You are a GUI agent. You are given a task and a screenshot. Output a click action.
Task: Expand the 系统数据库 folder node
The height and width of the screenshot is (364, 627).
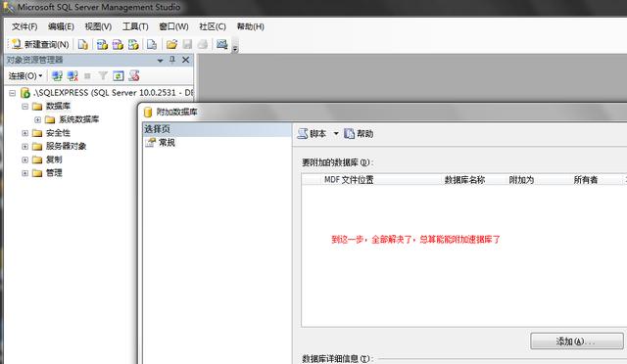point(37,119)
